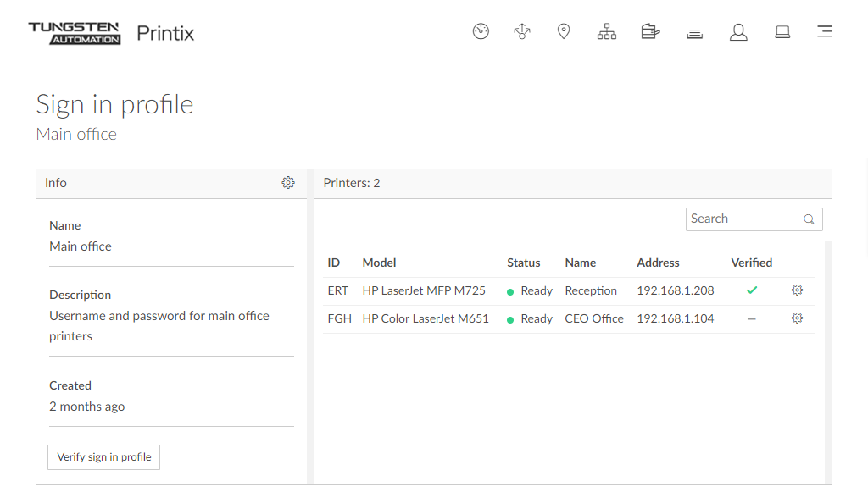Open the hamburger menu at top right
The height and width of the screenshot is (498, 868).
tap(824, 32)
